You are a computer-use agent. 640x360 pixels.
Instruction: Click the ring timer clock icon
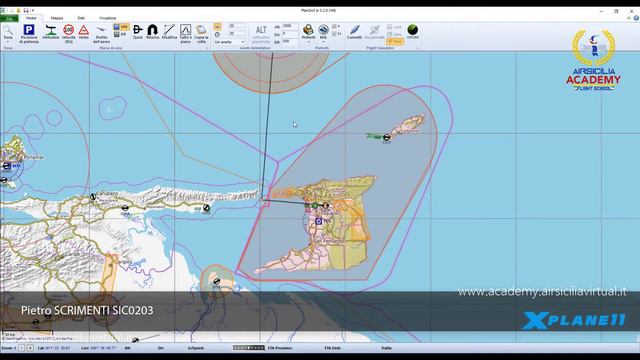pyautogui.click(x=217, y=35)
